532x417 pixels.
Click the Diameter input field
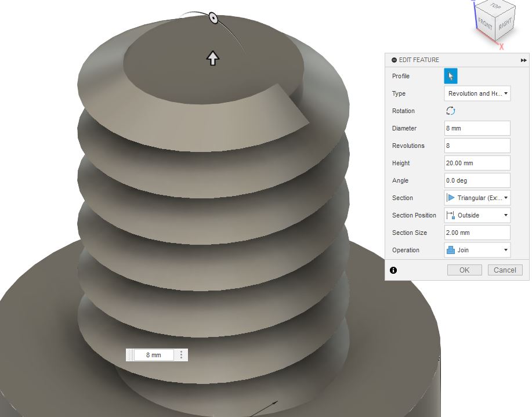coord(477,128)
